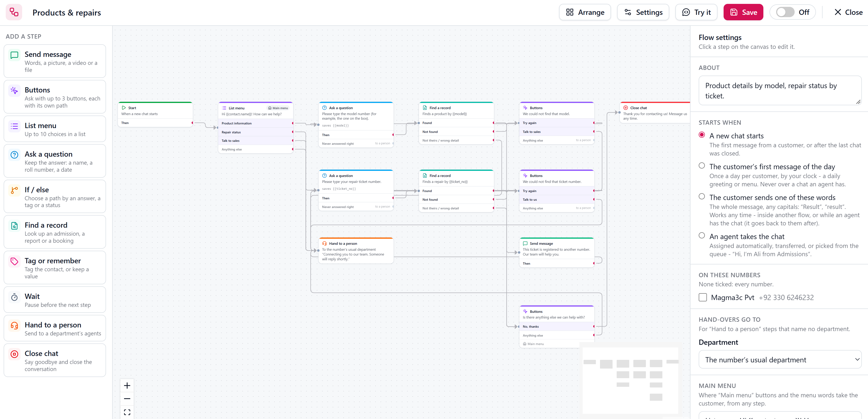Click the minimap overview of the canvas
This screenshot has width=868, height=419.
tap(630, 380)
